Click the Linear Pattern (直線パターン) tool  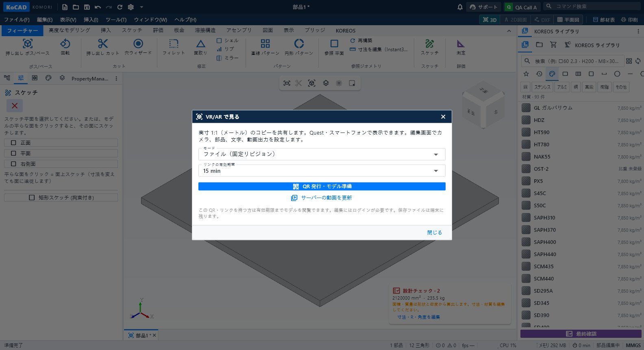pos(265,47)
